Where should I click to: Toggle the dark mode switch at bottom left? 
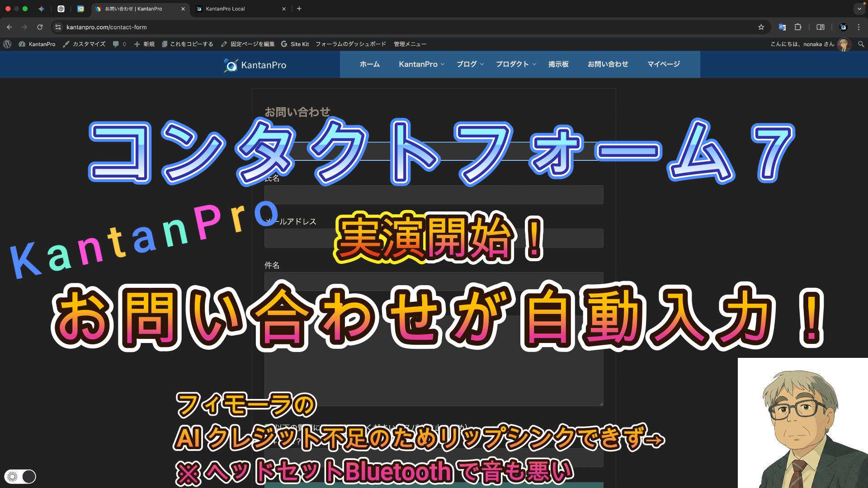[x=20, y=476]
